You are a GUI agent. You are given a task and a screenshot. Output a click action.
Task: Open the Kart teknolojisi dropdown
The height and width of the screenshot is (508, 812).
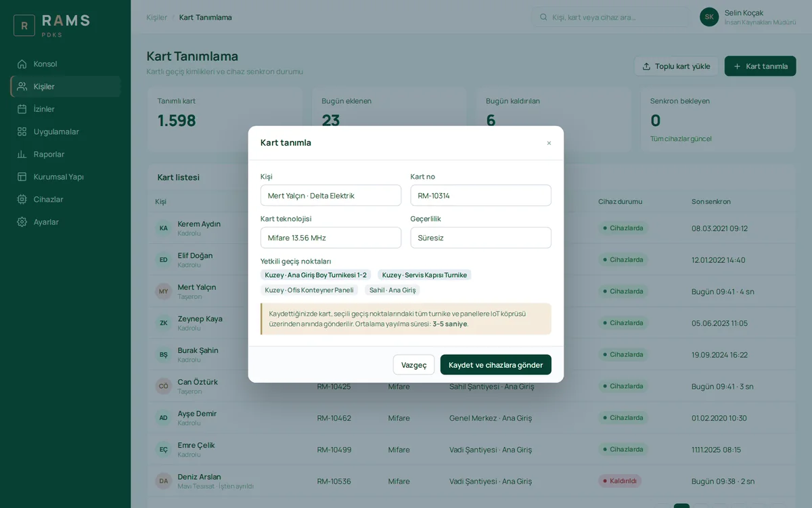pos(331,238)
